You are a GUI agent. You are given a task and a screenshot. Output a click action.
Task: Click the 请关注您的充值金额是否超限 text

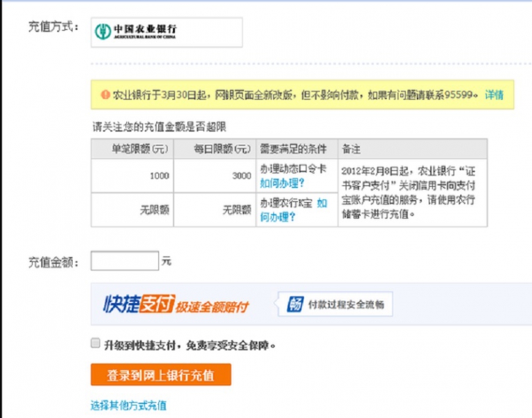160,127
